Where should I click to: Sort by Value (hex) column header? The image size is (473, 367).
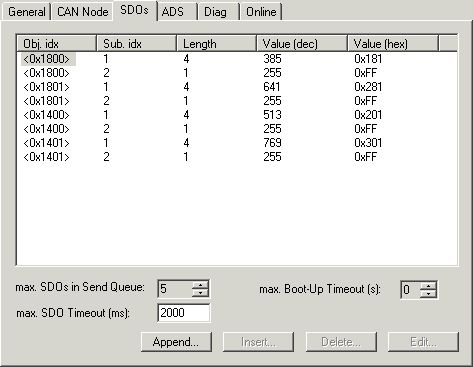[393, 44]
